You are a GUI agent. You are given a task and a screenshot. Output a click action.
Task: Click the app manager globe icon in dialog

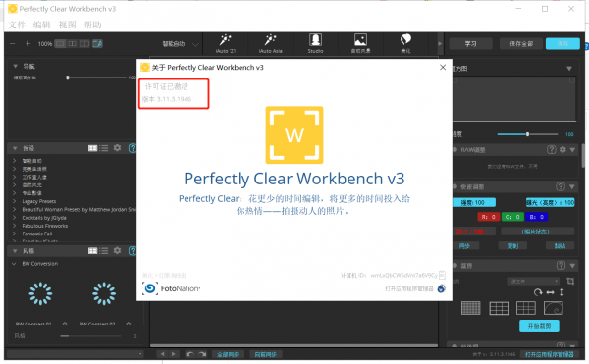442,288
